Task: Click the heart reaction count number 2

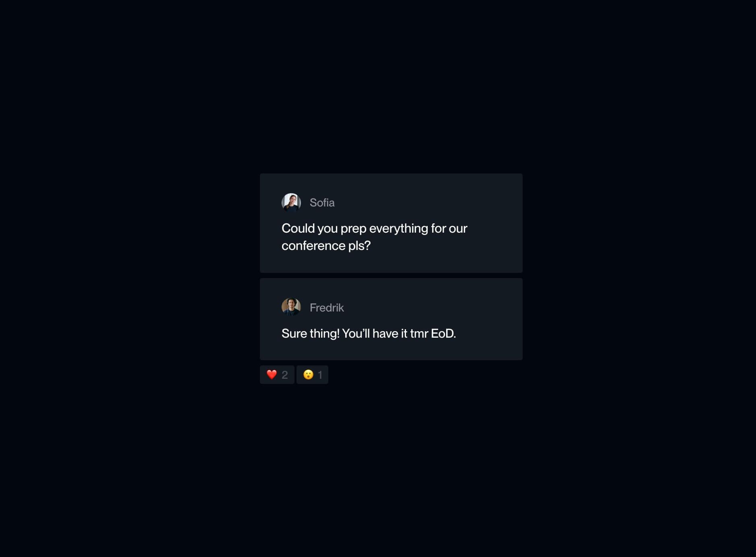Action: point(285,375)
